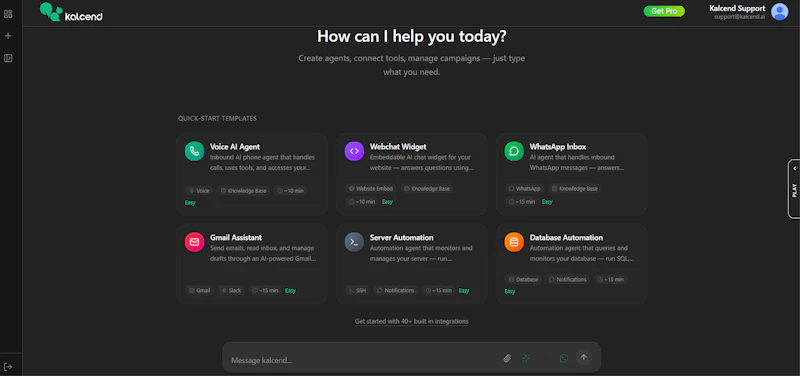Screen dimensions: 800x376
Task: Click Knowledge Base tag on WhatsApp Inbox card
Action: click(x=574, y=189)
